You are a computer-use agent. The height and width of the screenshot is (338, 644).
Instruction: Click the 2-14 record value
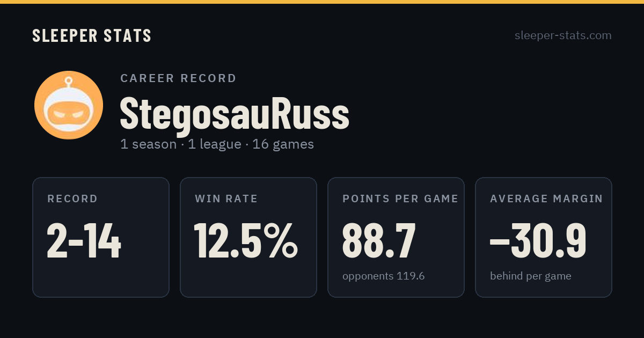click(84, 240)
